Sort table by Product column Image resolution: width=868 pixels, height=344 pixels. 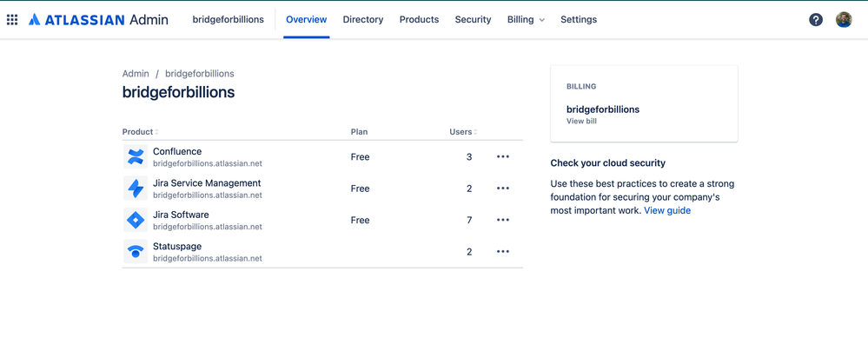pyautogui.click(x=141, y=132)
